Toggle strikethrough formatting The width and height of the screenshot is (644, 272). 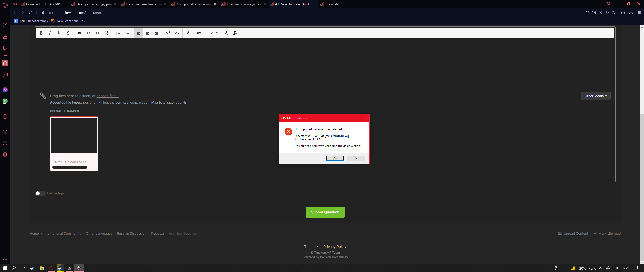68,33
